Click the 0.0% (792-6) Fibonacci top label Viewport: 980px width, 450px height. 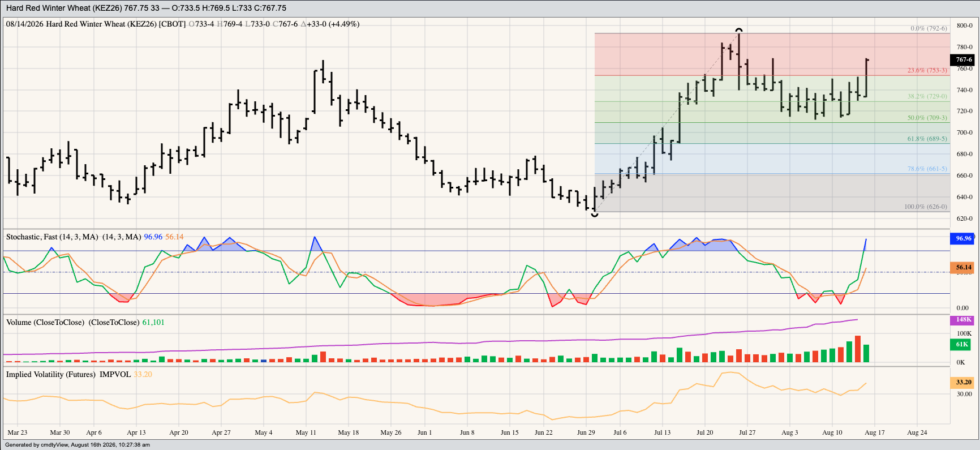coord(929,28)
